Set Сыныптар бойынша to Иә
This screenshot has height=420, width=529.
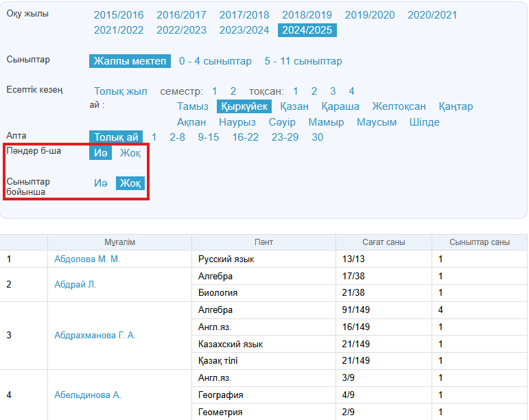click(x=101, y=183)
